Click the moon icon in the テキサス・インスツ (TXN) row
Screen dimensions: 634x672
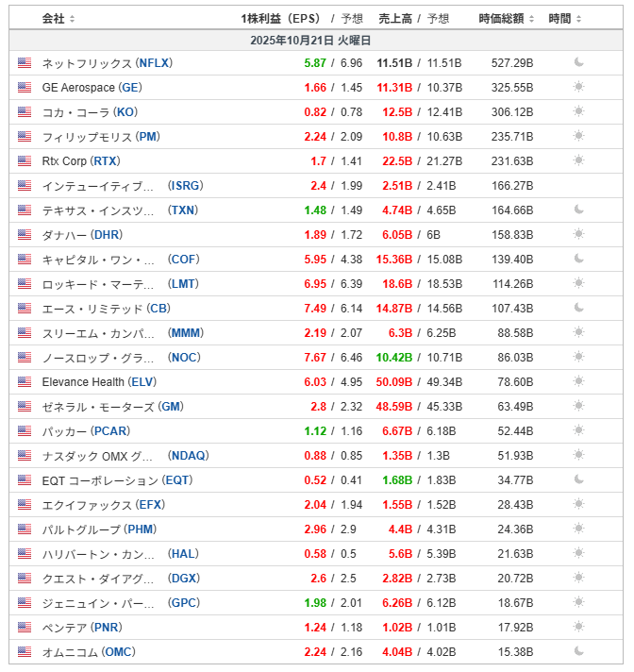click(579, 210)
